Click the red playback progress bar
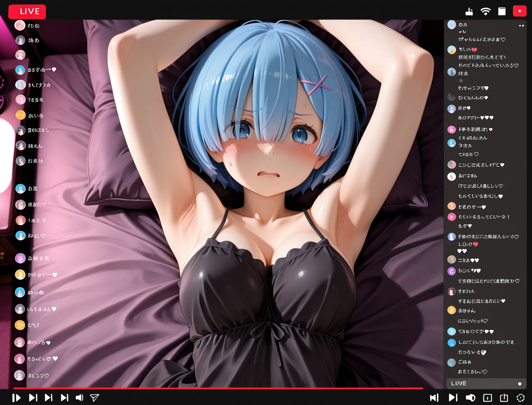The image size is (532, 405). pos(218,388)
